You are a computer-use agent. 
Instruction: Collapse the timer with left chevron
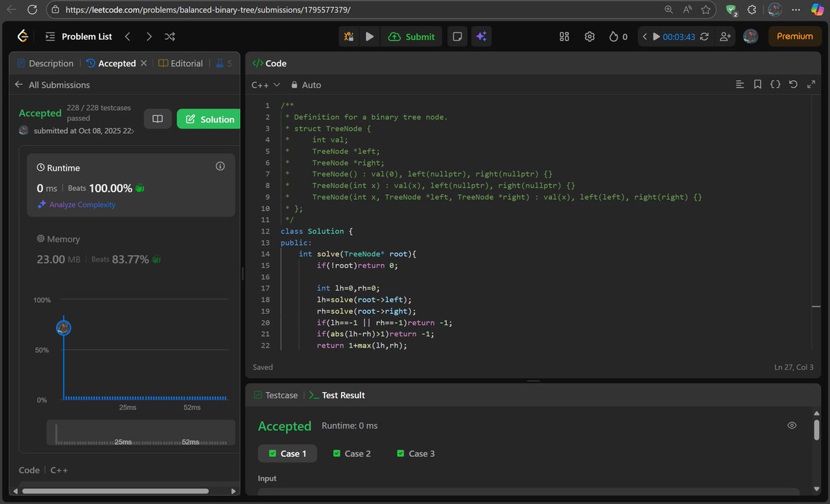[x=645, y=37]
